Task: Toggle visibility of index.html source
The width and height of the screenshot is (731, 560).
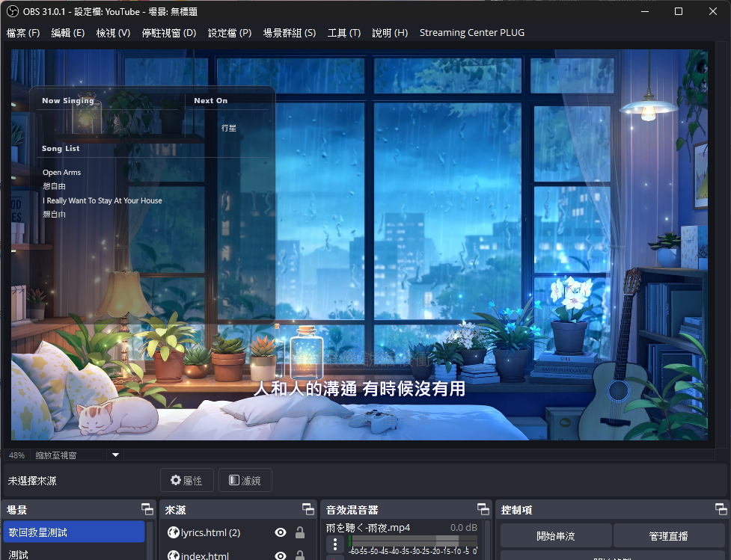Action: click(280, 556)
